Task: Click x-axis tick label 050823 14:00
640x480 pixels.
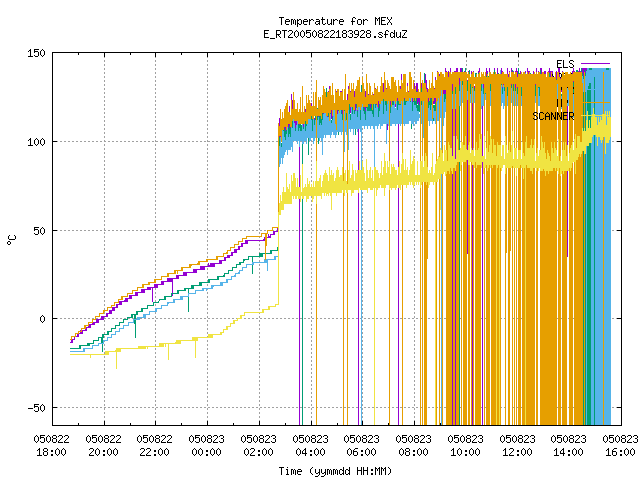Action: point(569,446)
